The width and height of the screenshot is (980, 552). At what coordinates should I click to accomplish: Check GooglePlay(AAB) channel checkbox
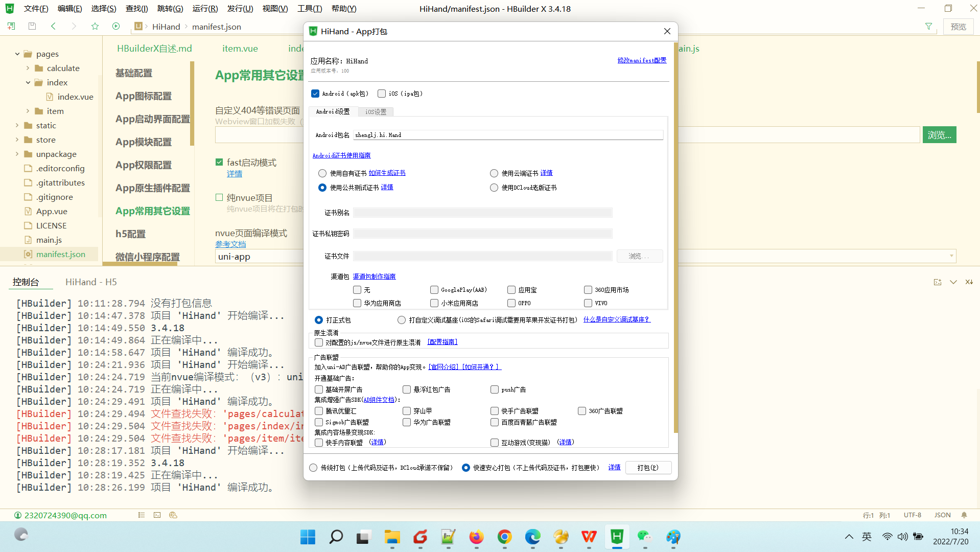tap(434, 290)
